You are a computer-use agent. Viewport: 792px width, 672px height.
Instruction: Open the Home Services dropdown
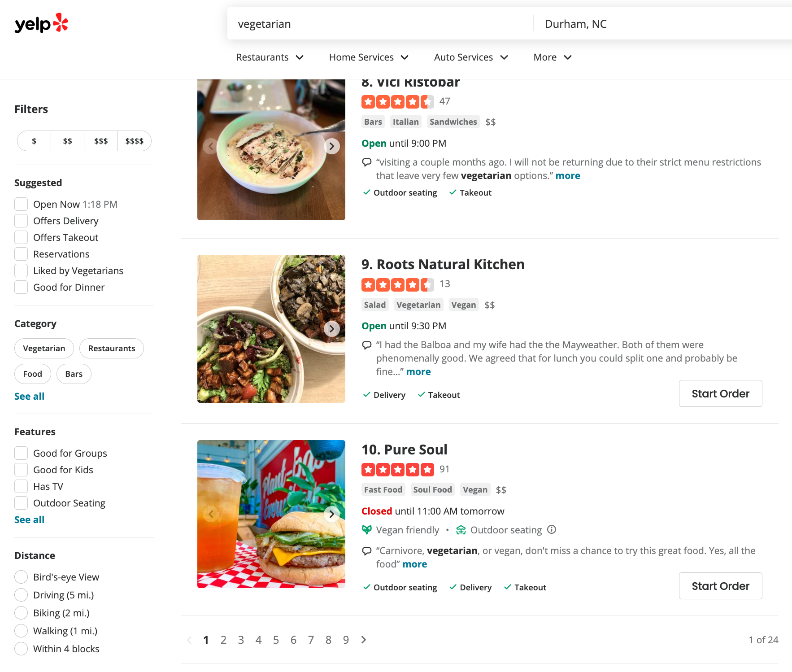(x=369, y=57)
